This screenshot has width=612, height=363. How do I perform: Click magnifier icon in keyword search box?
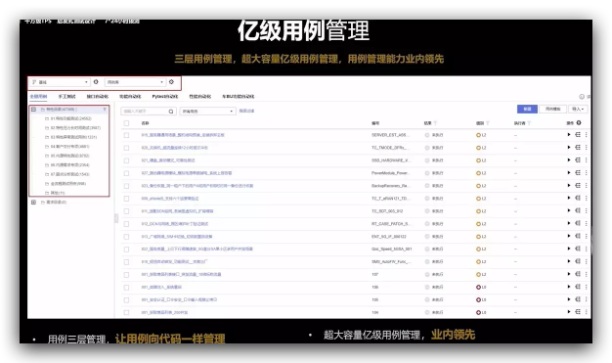[171, 111]
